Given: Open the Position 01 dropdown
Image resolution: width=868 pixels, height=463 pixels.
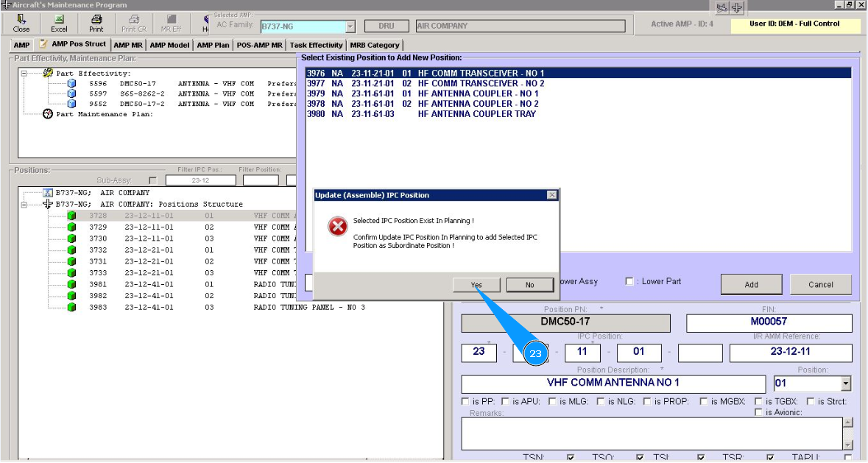Looking at the screenshot, I should point(845,384).
